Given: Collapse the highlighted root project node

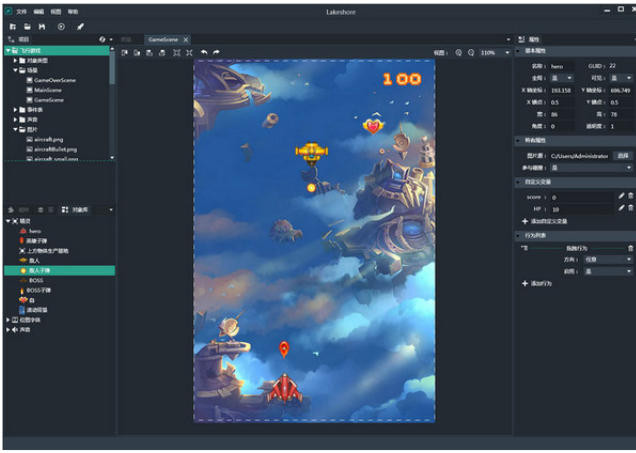Looking at the screenshot, I should 8,50.
